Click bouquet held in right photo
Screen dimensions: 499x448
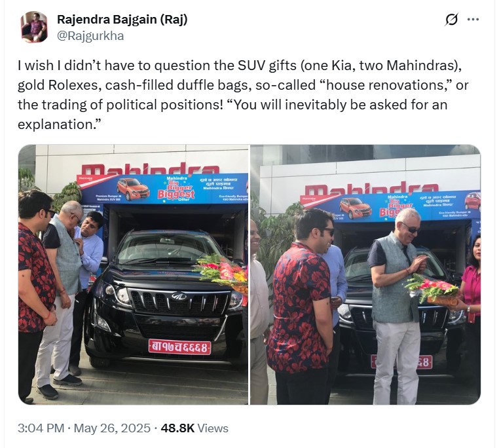pyautogui.click(x=431, y=289)
